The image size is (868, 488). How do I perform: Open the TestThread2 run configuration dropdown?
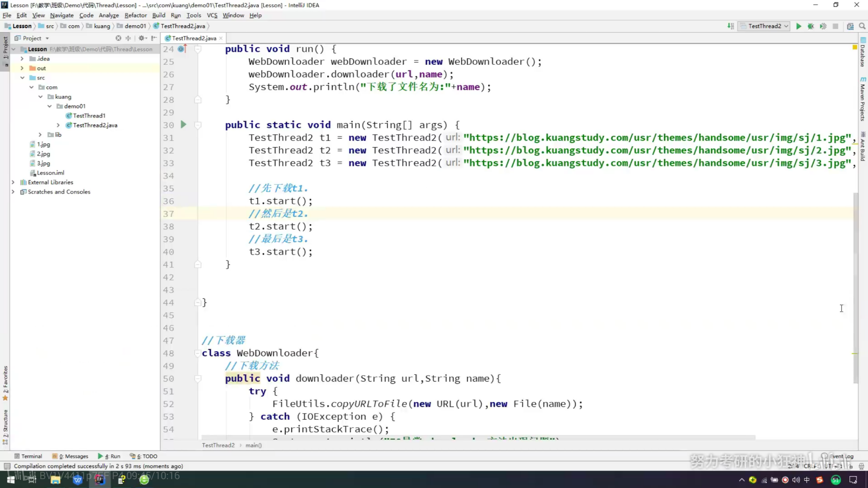pos(764,26)
